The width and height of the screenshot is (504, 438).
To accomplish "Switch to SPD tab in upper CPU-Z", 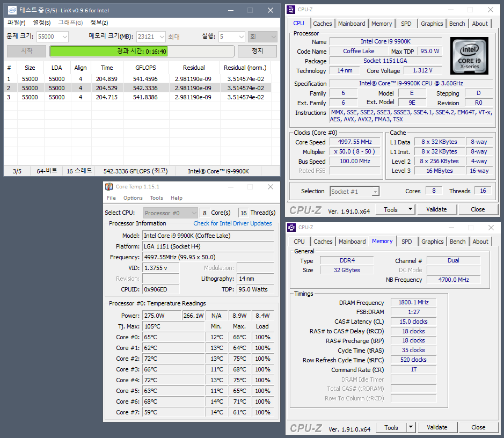I will click(406, 24).
